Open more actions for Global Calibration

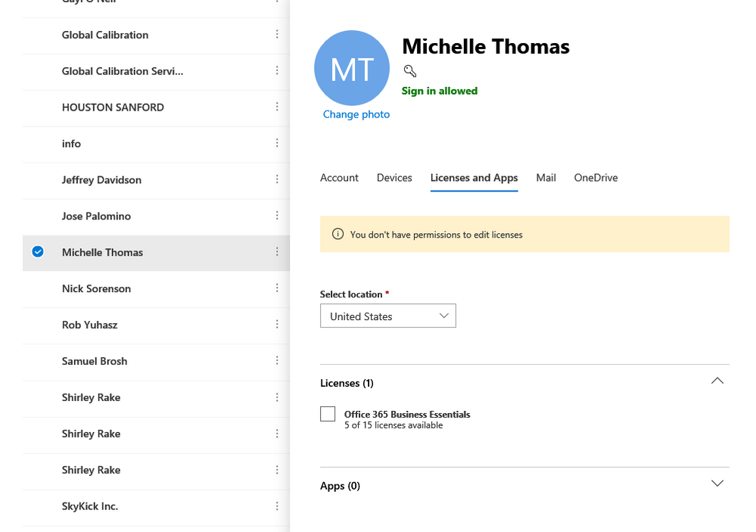coord(277,34)
